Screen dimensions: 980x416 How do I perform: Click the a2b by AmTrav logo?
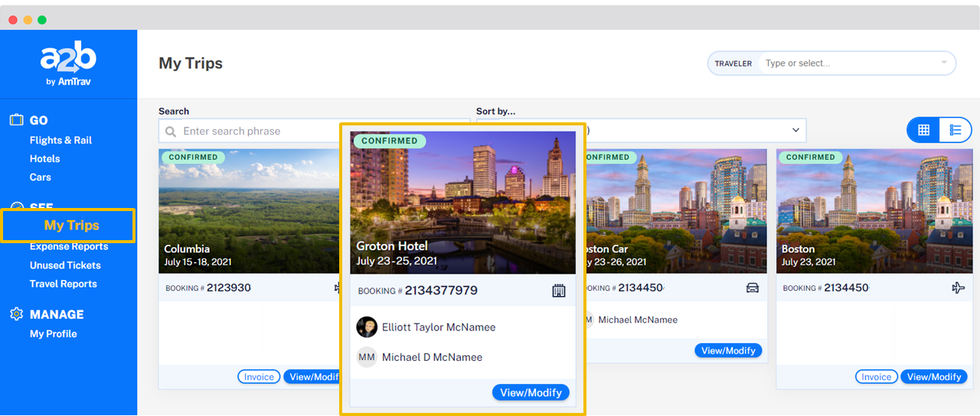pyautogui.click(x=68, y=65)
